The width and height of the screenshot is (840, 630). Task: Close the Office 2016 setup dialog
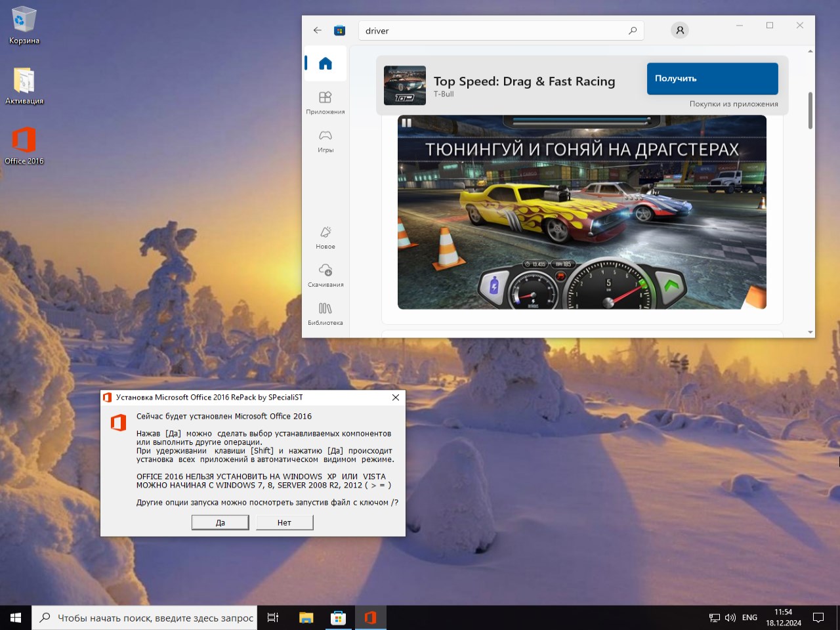(x=396, y=397)
